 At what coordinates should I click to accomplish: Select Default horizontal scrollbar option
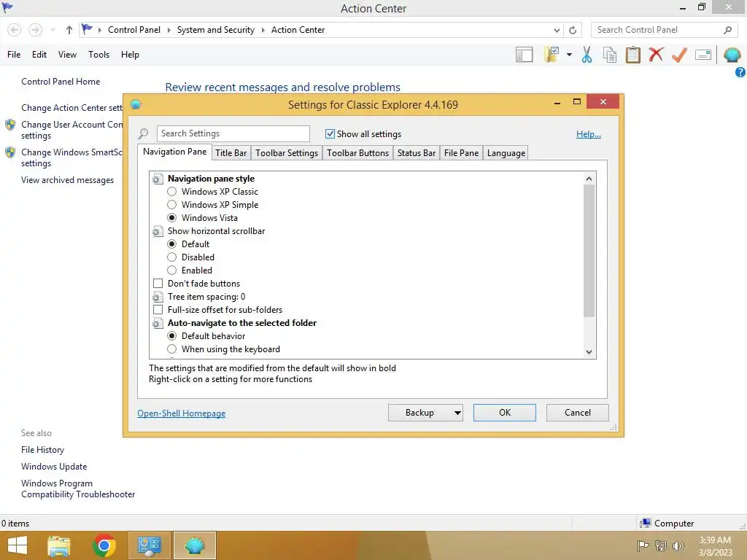(x=172, y=244)
